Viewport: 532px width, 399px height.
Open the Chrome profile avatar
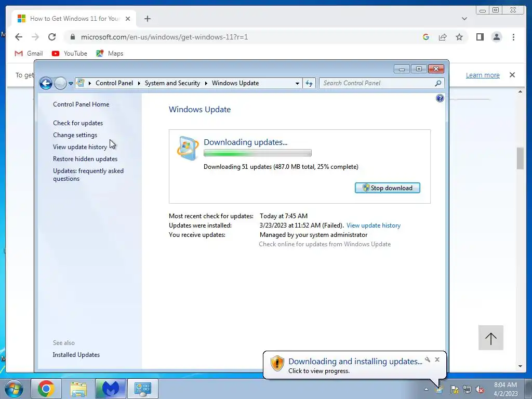coord(496,37)
